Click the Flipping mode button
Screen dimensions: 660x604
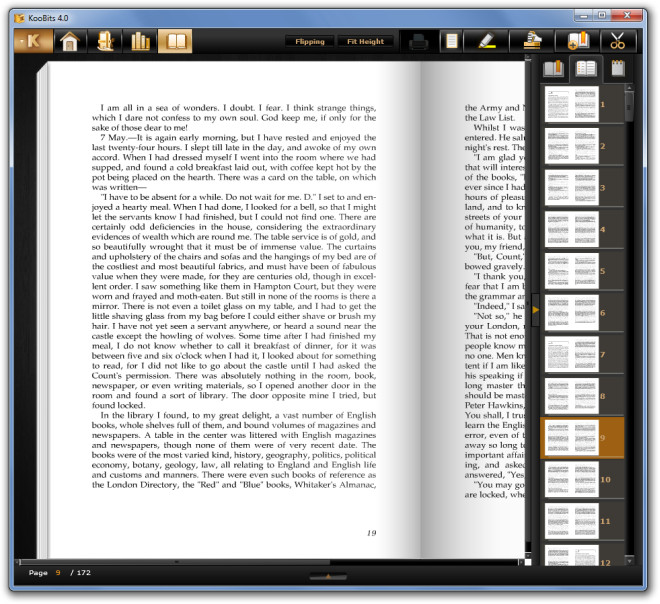[310, 41]
